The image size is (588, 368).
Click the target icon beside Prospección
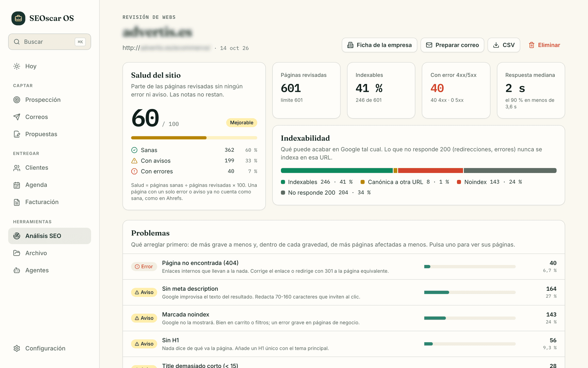point(17,100)
